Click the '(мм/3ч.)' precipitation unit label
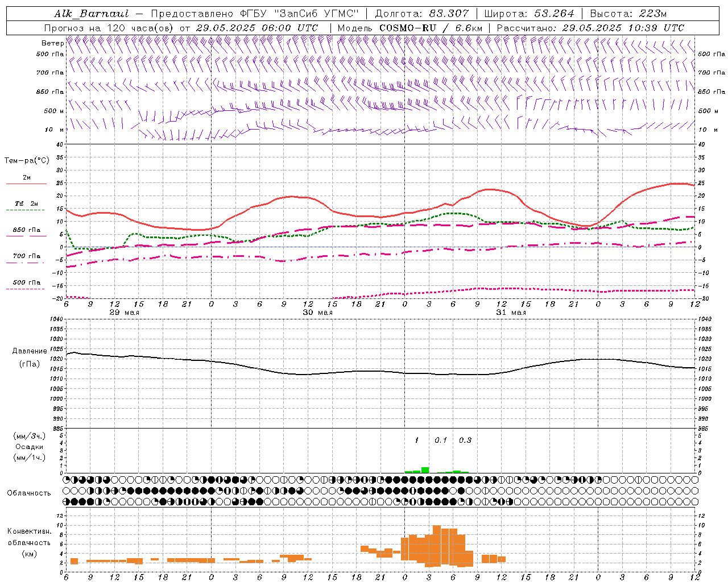Viewport: 728px width, 582px height. point(29,436)
